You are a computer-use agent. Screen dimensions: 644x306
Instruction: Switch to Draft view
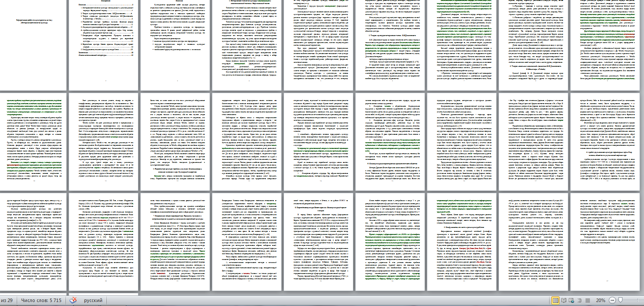pyautogui.click(x=588, y=300)
